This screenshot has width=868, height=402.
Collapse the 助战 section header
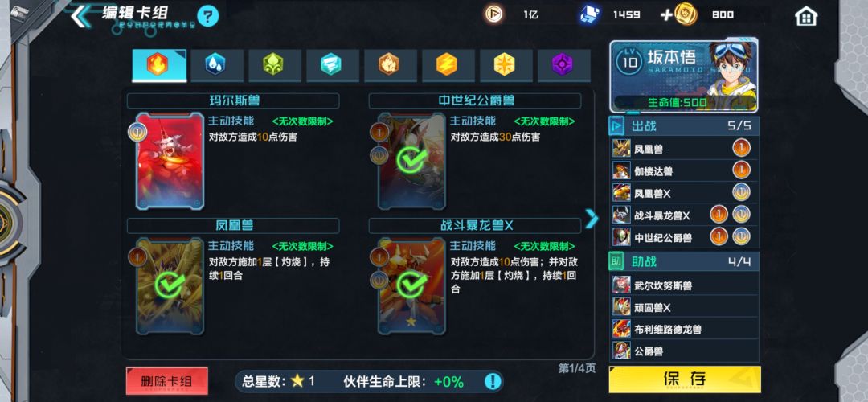[x=684, y=261]
